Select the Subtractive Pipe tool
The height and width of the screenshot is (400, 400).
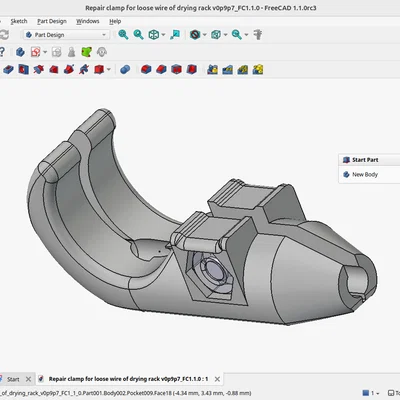[x=69, y=69]
